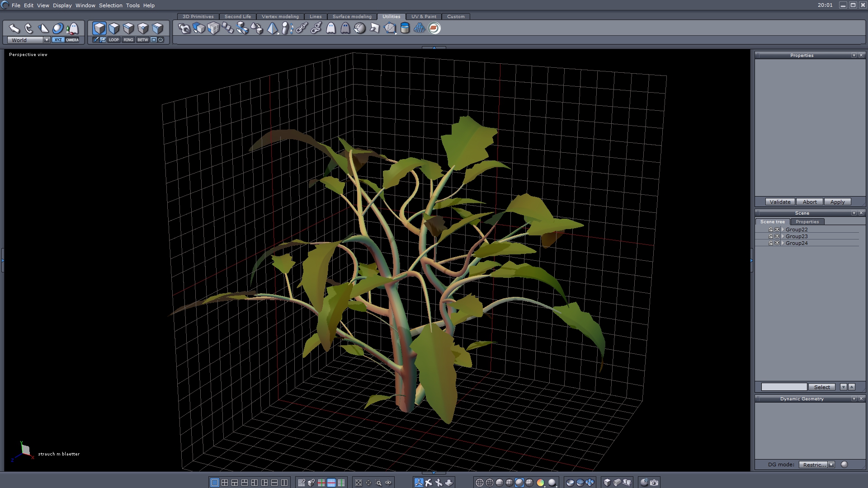Click the Validate button
The height and width of the screenshot is (488, 868).
tap(780, 202)
